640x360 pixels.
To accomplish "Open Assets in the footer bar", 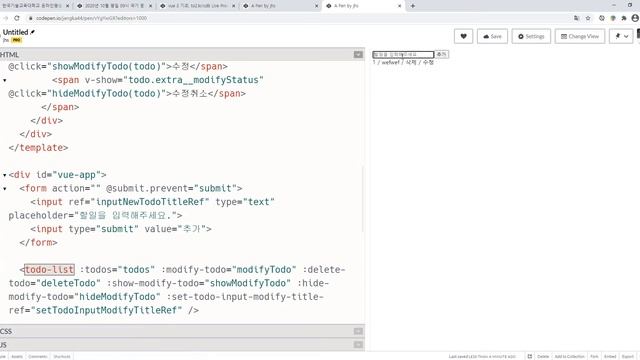I will pos(17,356).
